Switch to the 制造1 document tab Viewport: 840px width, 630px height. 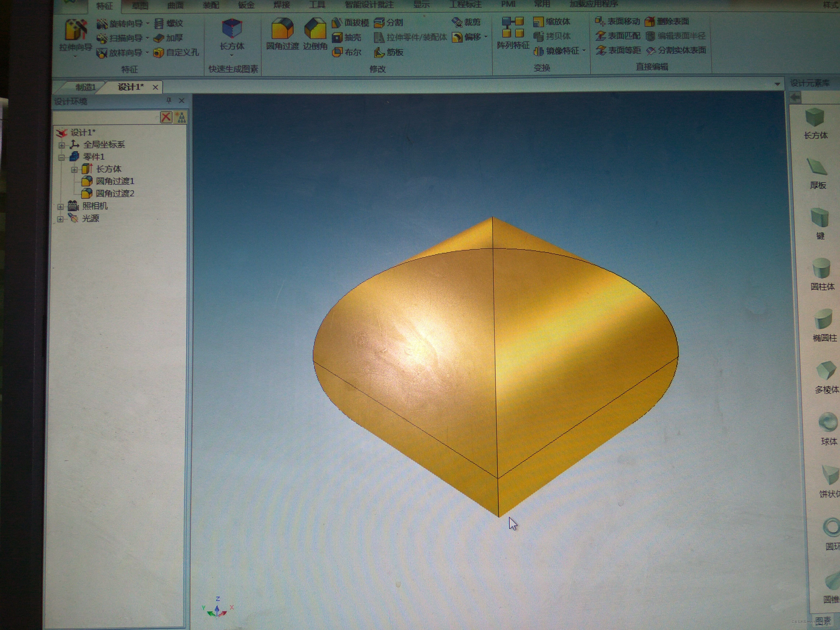pos(85,87)
